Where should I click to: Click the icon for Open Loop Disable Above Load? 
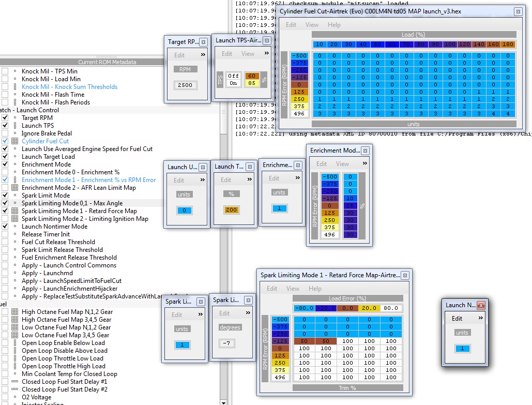tap(14, 351)
